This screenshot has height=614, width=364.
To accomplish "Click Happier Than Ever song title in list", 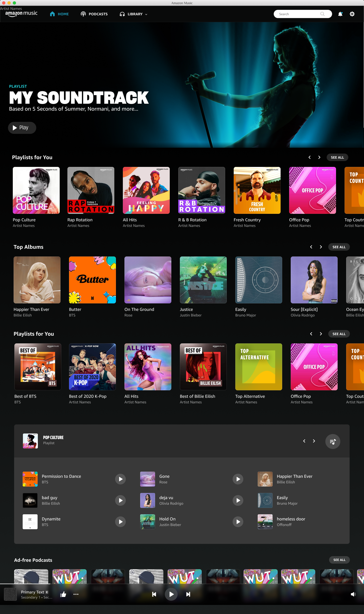I will (x=294, y=476).
